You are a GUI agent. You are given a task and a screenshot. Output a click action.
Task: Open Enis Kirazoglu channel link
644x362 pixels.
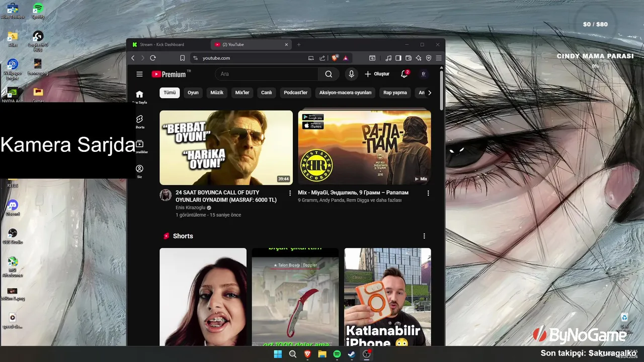click(190, 208)
